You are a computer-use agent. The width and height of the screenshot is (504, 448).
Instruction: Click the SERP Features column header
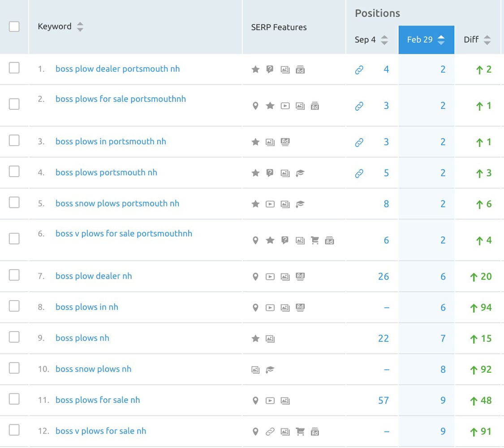[279, 27]
